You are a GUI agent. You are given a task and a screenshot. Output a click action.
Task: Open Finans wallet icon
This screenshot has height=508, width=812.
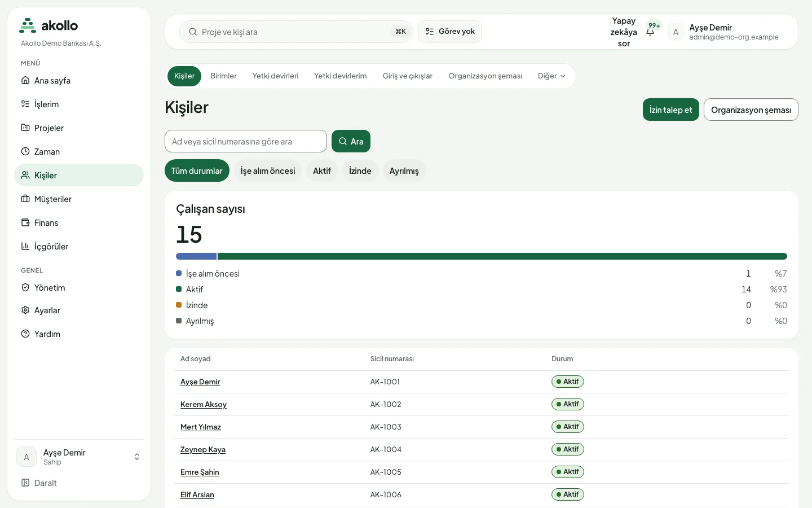[x=25, y=222]
